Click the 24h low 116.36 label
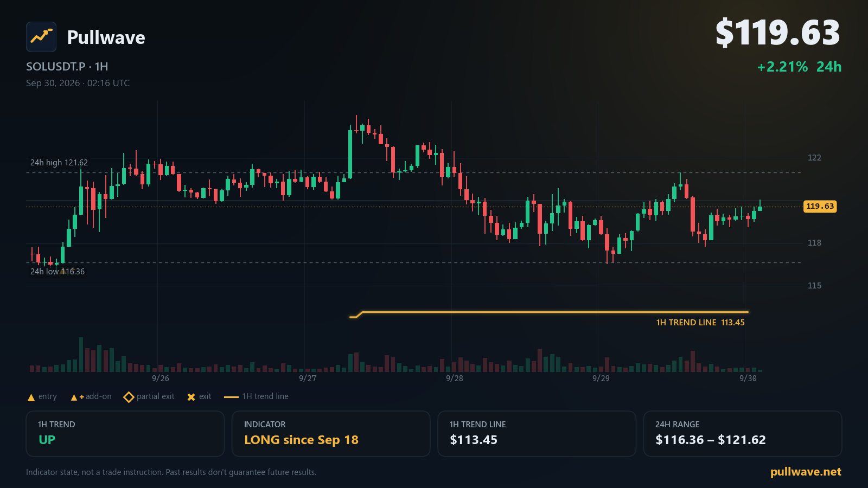This screenshot has height=488, width=868. [57, 272]
